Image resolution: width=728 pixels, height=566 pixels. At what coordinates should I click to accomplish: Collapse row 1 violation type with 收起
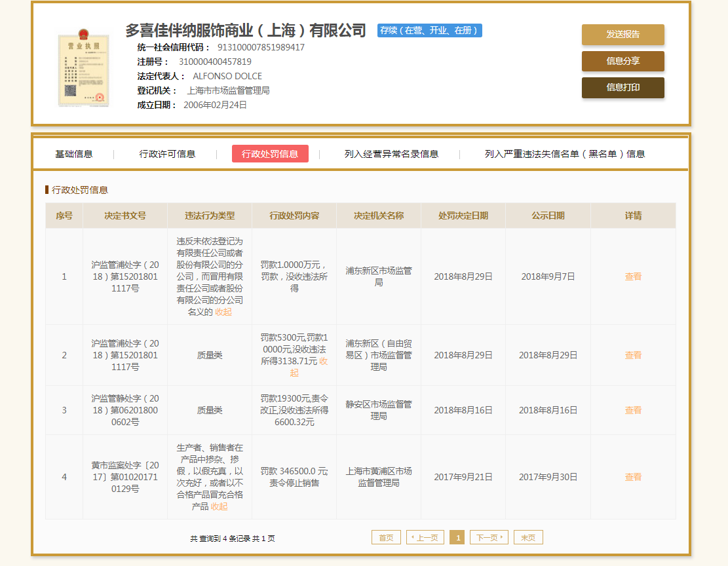tap(223, 312)
